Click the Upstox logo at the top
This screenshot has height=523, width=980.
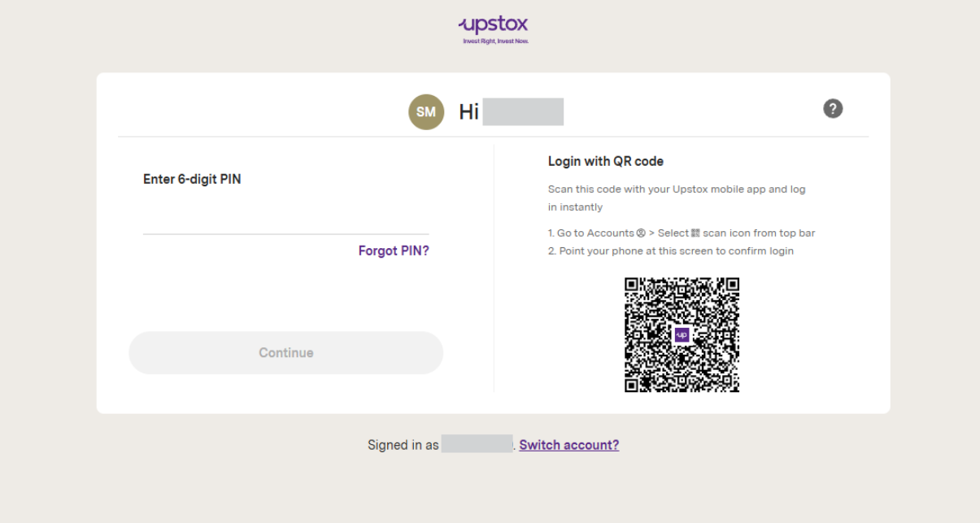493,24
